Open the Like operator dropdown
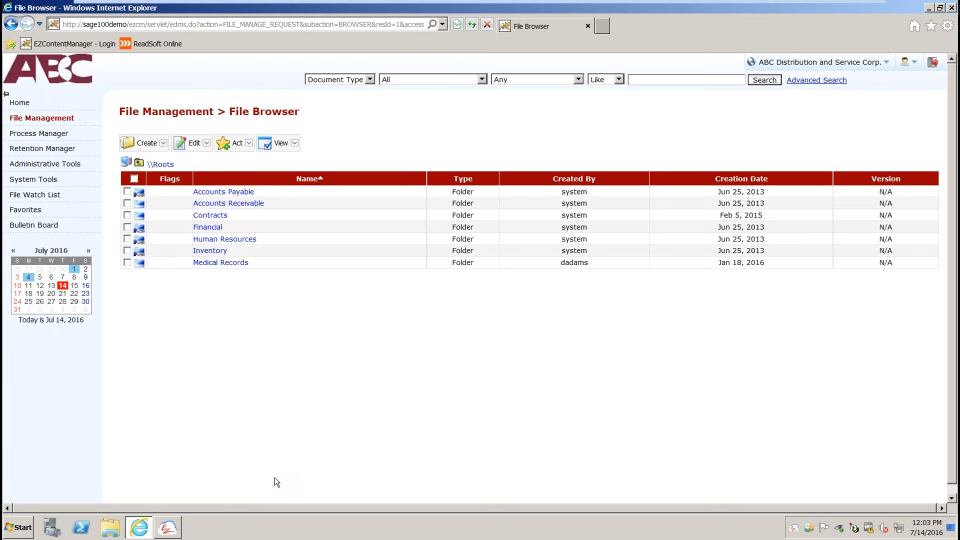 [606, 80]
